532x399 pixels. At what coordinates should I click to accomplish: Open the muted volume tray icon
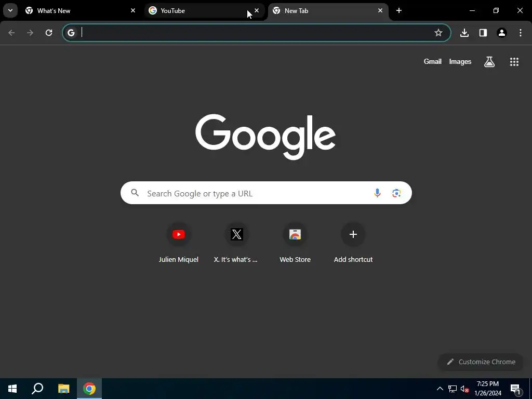click(x=465, y=389)
